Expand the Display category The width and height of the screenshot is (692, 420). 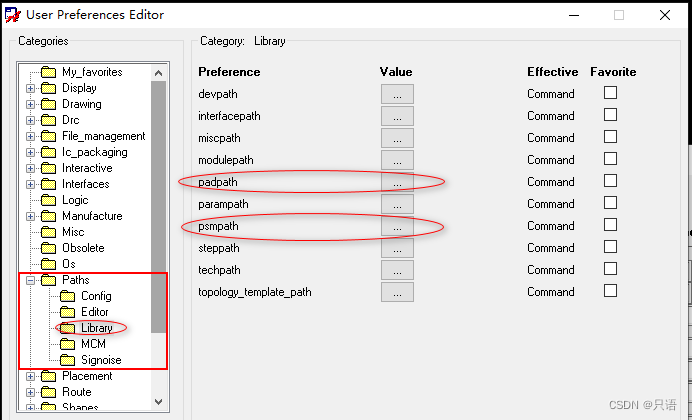(x=31, y=88)
